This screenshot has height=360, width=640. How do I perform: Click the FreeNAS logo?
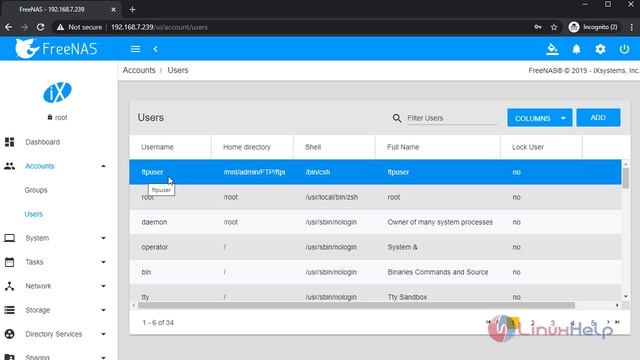click(57, 49)
